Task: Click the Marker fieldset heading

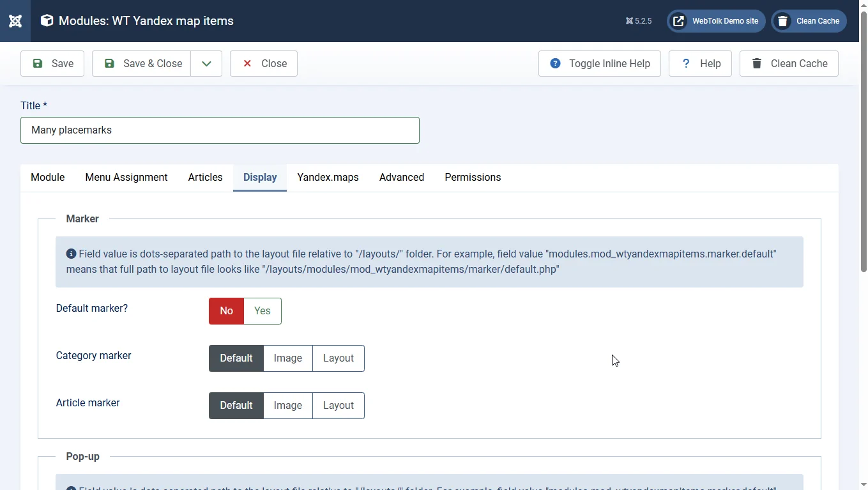Action: 82,219
